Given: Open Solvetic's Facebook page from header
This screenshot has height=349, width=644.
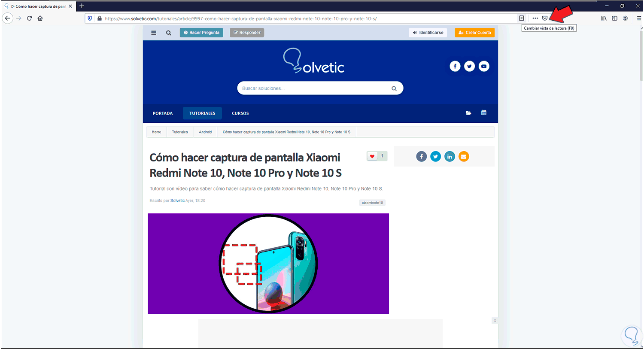Looking at the screenshot, I should click(455, 66).
